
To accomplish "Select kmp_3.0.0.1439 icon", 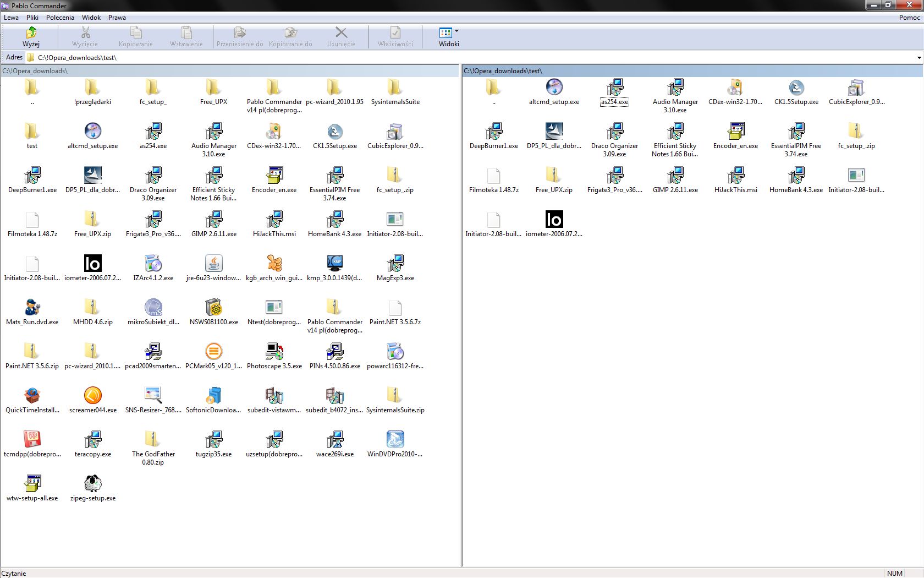I will point(334,264).
